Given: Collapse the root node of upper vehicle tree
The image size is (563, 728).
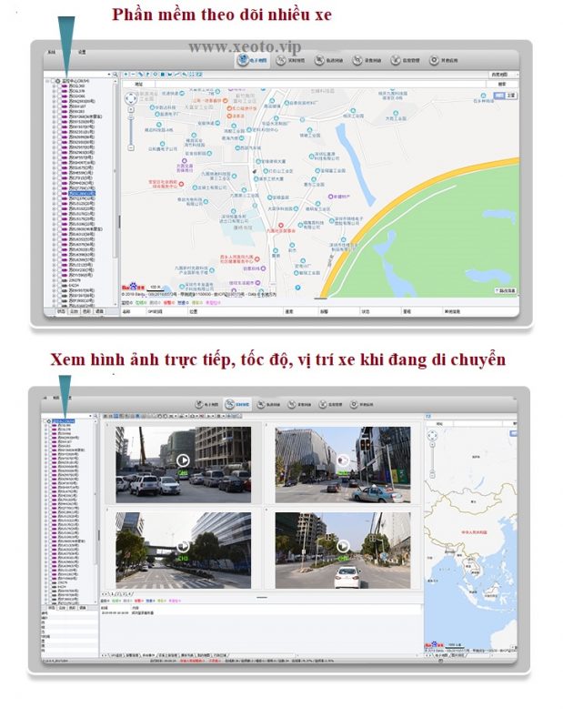Looking at the screenshot, I should pyautogui.click(x=47, y=81).
